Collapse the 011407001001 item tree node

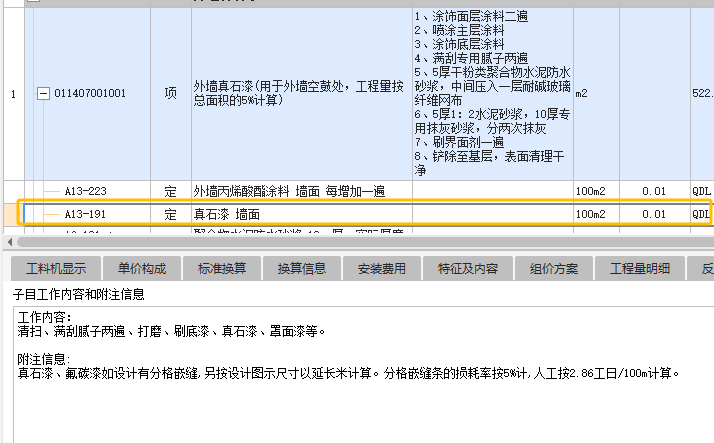click(x=43, y=94)
